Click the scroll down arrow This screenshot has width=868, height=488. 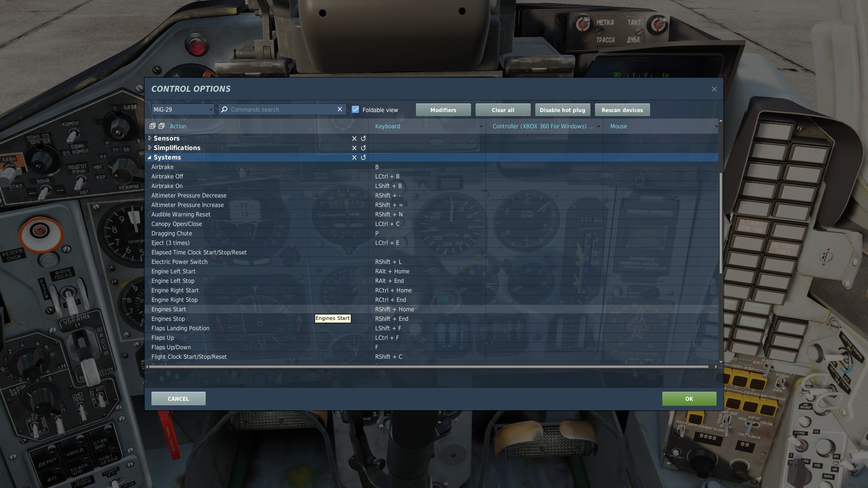(721, 362)
